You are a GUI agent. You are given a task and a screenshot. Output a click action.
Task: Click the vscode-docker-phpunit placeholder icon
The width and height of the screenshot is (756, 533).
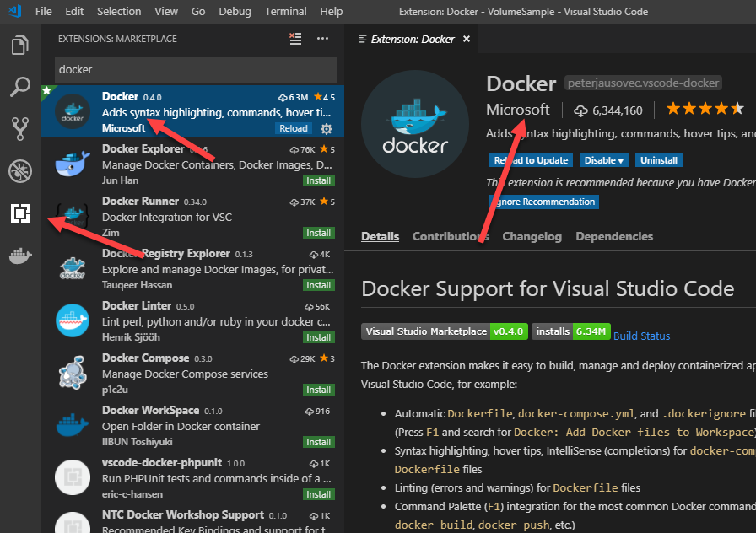point(73,477)
